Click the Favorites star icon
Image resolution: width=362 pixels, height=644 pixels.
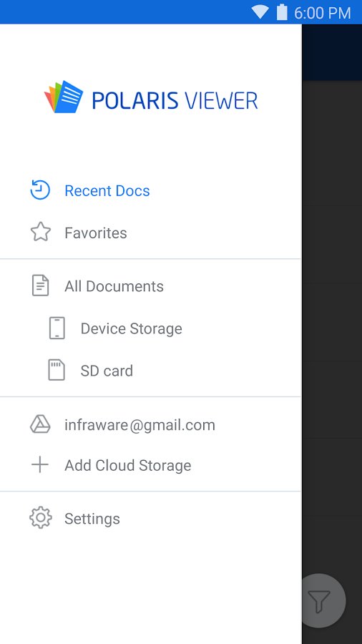[41, 232]
